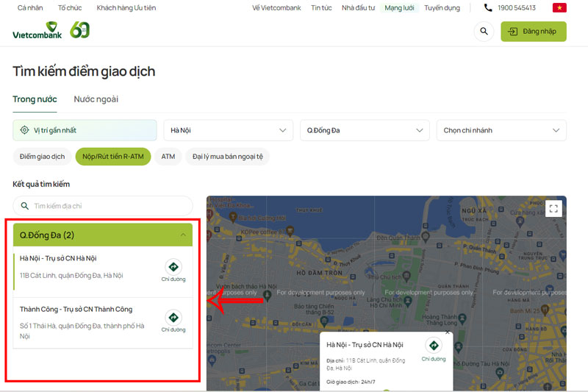Toggle Đại lý mua bán ngoại tệ filter
This screenshot has height=392, width=588.
(228, 157)
